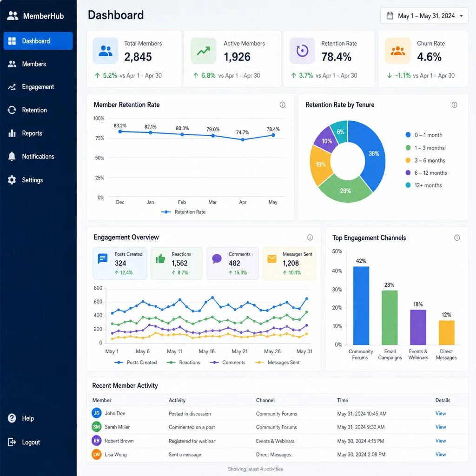
Task: Toggle Reactions series in chart legend
Action: point(183,363)
